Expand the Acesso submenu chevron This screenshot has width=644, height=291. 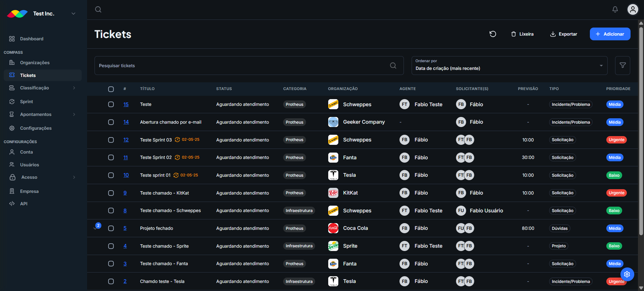(74, 177)
